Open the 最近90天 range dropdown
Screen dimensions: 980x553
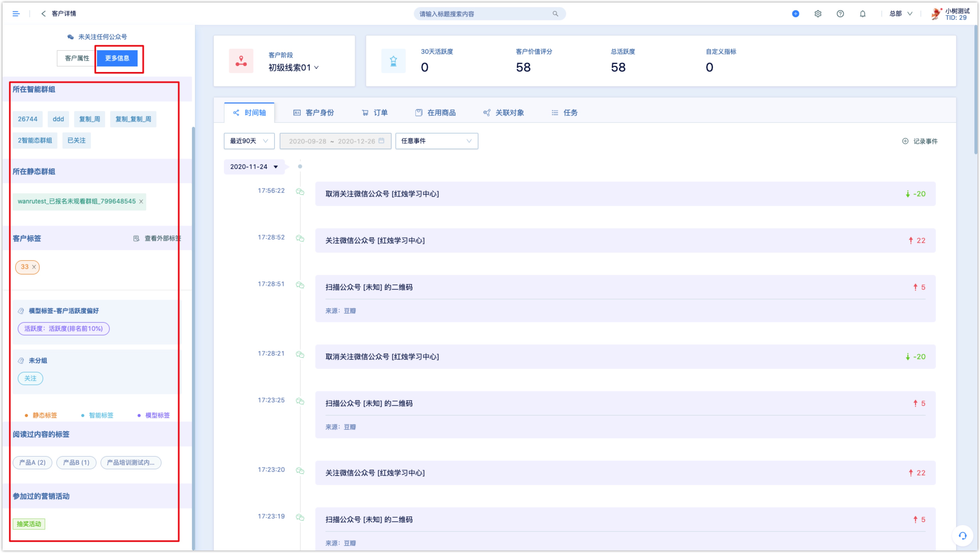click(249, 141)
